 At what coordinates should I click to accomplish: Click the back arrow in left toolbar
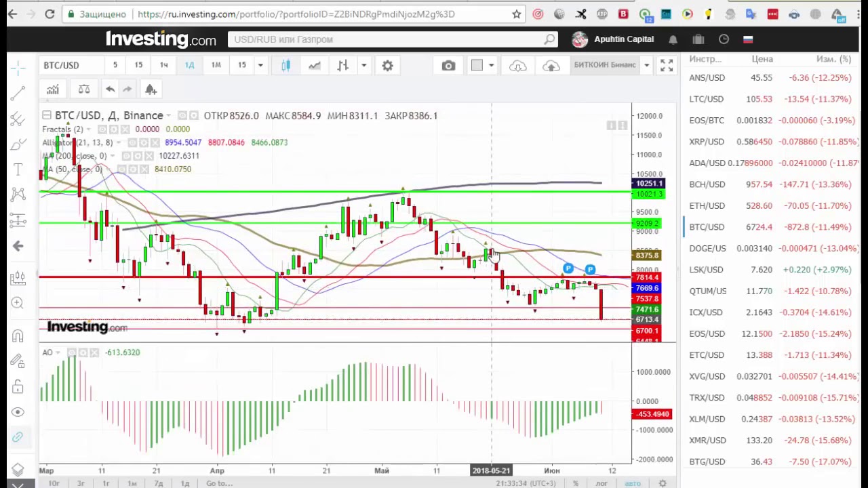pos(18,246)
